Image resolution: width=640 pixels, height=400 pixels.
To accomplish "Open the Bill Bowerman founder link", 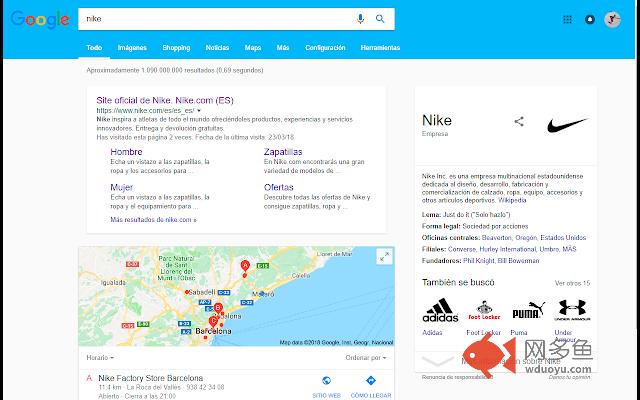I will pyautogui.click(x=518, y=260).
